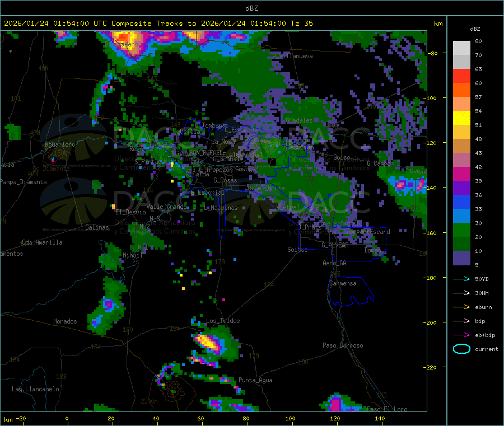This screenshot has height=426, width=504.
Task: Click the cyan 50YD arrow in legend
Action: point(461,279)
